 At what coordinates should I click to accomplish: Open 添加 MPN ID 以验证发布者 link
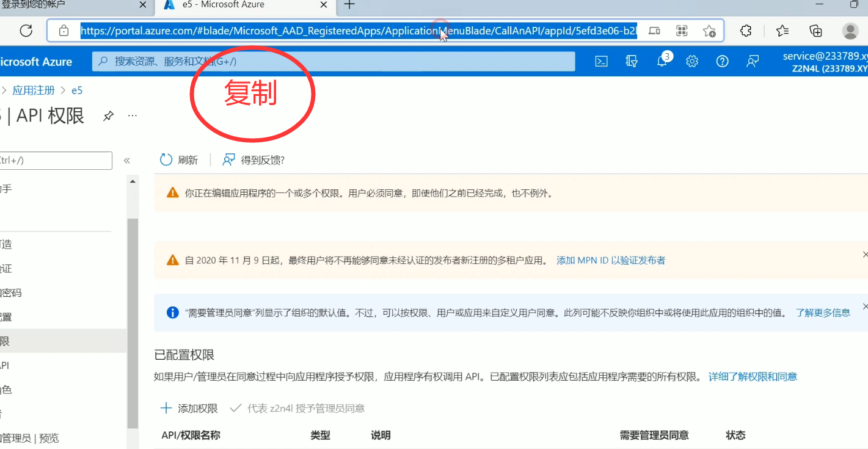[611, 260]
